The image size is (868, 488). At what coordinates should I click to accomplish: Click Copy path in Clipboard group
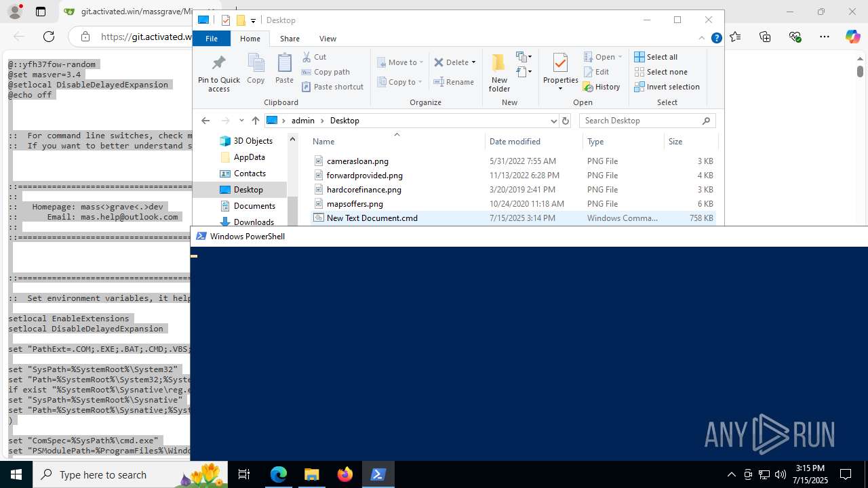[325, 72]
